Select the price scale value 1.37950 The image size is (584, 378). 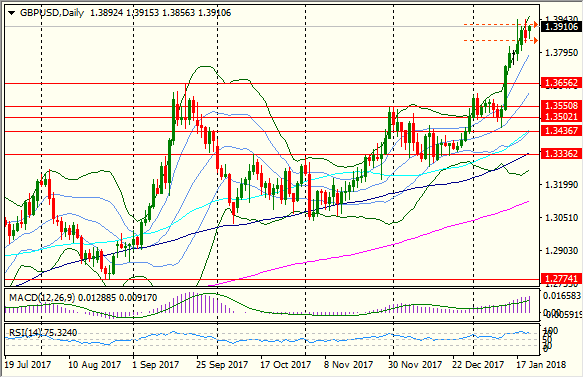pos(561,53)
